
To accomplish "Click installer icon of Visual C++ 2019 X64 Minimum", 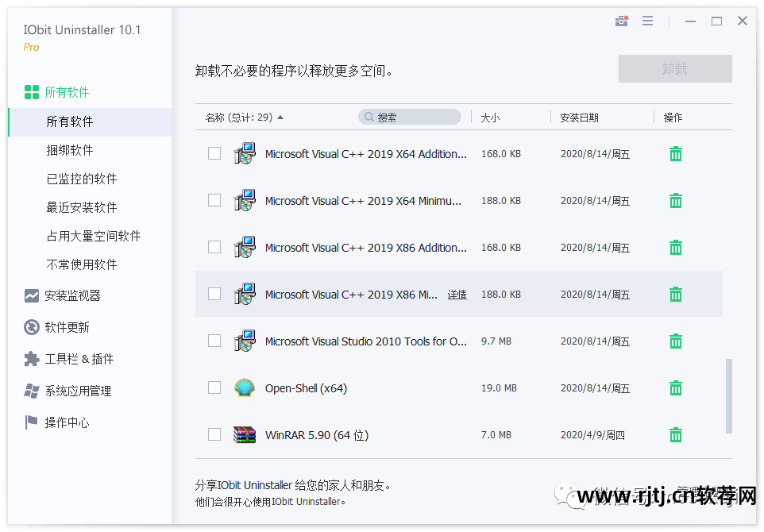I will tap(244, 200).
